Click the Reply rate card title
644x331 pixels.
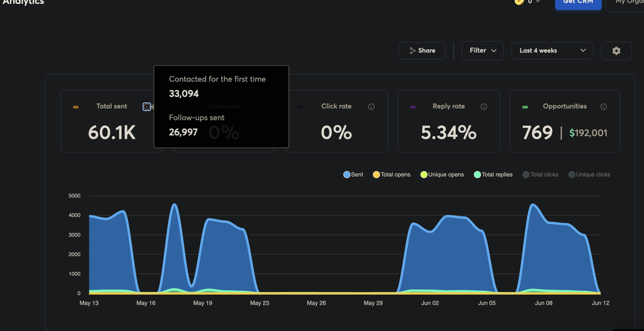(x=449, y=106)
